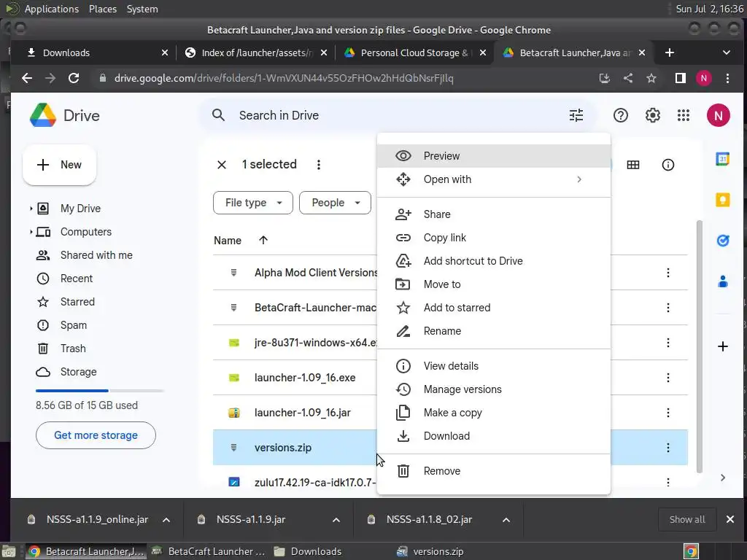Open Applications menu in top panel
747x560 pixels.
52,9
